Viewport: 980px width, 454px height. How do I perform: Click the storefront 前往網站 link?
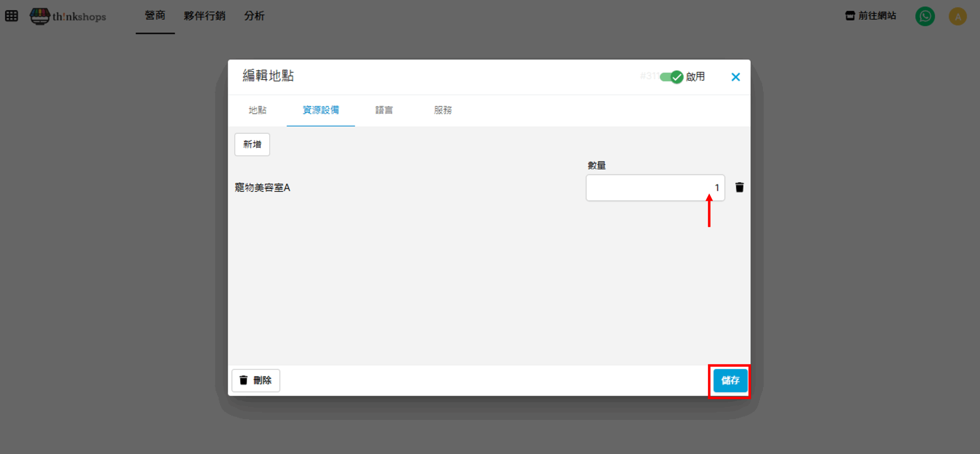871,16
